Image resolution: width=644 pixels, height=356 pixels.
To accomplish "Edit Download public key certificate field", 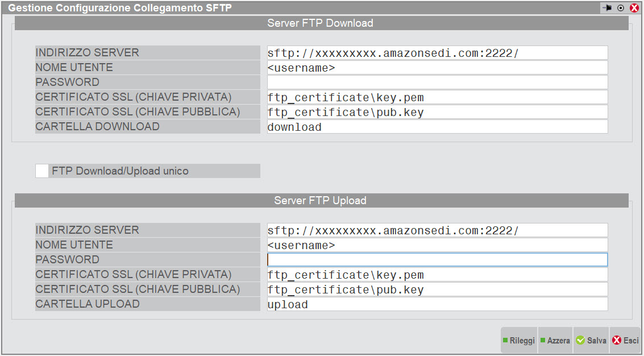I will (x=437, y=112).
